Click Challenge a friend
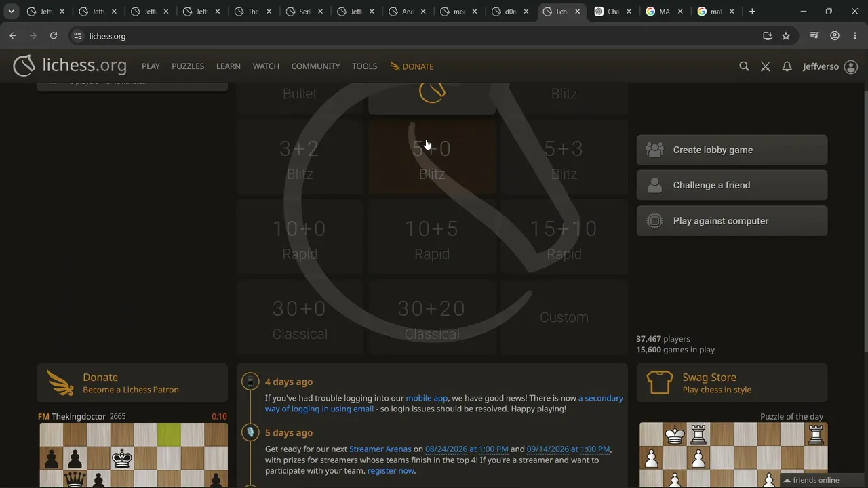 pyautogui.click(x=732, y=185)
